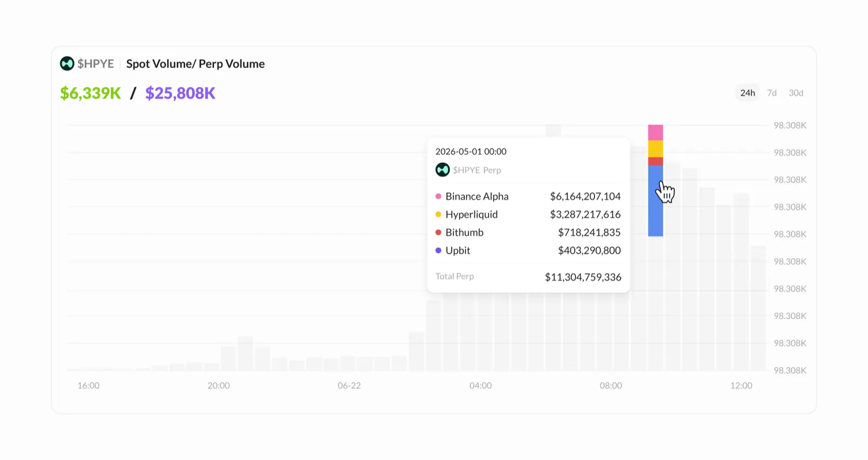This screenshot has width=868, height=460.
Task: Click the Hyperliquid legend label
Action: (x=471, y=214)
